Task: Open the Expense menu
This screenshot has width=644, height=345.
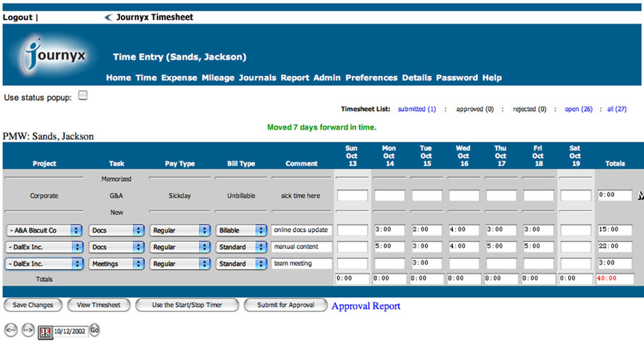Action: (x=179, y=78)
